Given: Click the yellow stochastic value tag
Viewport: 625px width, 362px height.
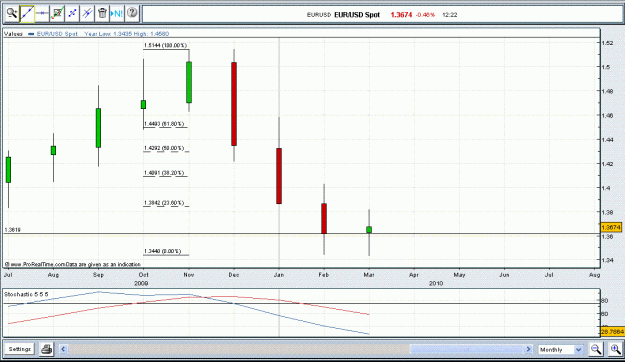Looking at the screenshot, I should (x=612, y=332).
